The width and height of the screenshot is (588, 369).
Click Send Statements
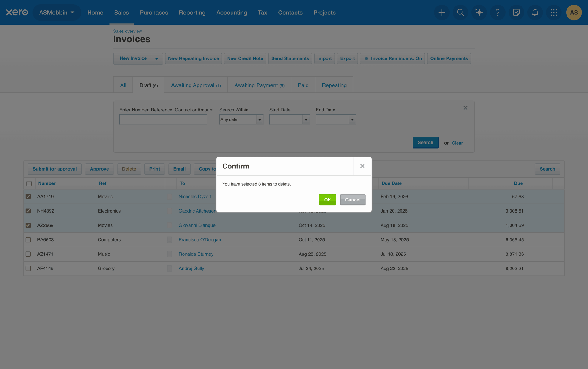pos(290,58)
